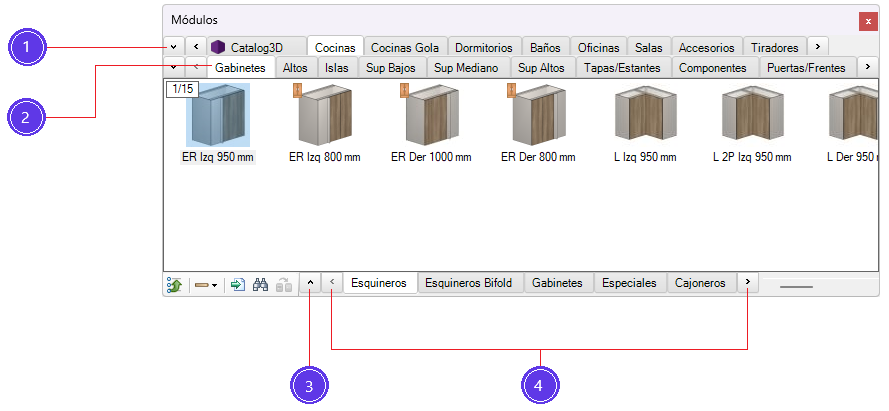Click the 1/15 item counter
Image resolution: width=889 pixels, height=411 pixels.
pyautogui.click(x=182, y=89)
